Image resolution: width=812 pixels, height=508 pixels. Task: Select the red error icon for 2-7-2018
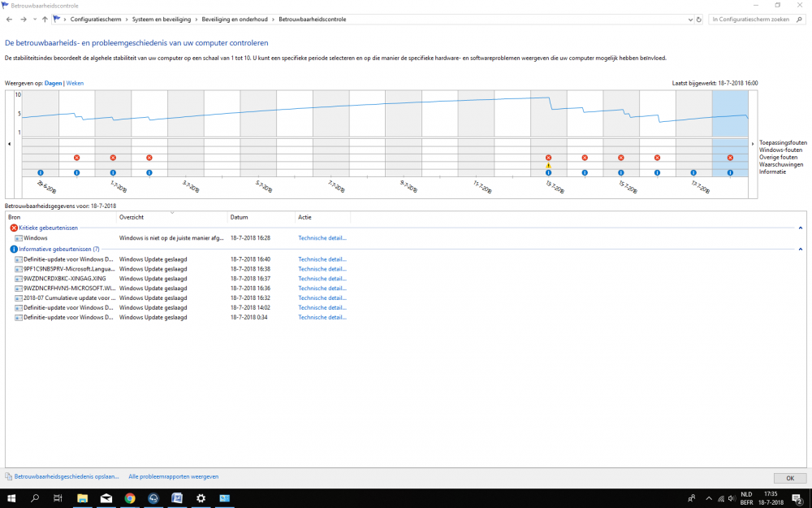(149, 158)
